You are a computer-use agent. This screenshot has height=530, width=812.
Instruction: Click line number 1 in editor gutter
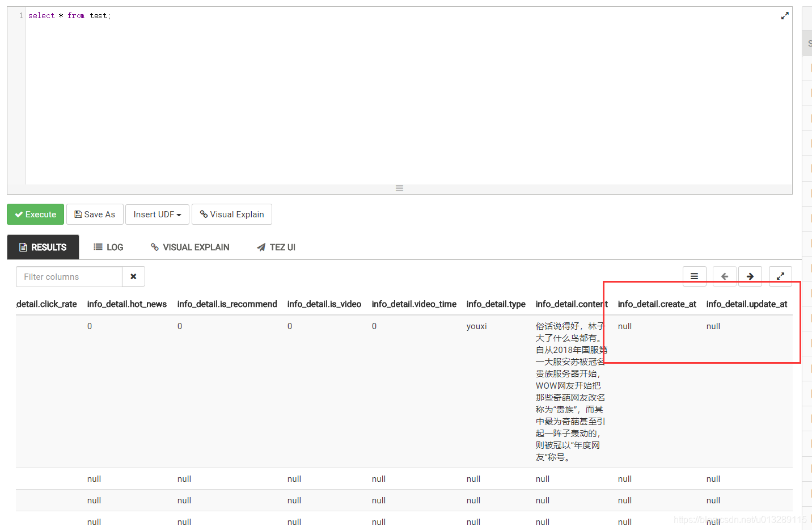[21, 16]
